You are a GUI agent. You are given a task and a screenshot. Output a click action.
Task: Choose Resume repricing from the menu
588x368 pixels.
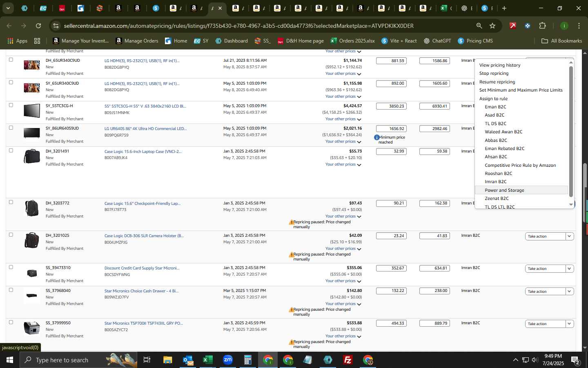point(497,82)
